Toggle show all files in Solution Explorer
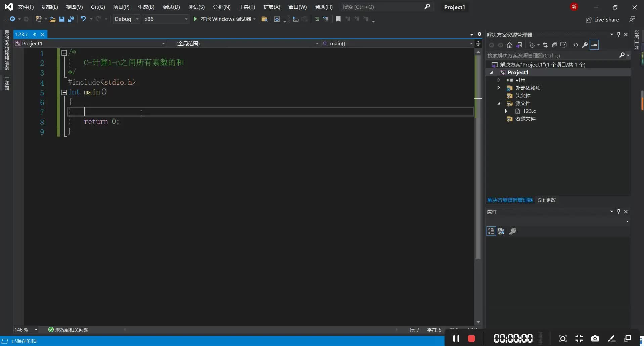 tap(563, 45)
